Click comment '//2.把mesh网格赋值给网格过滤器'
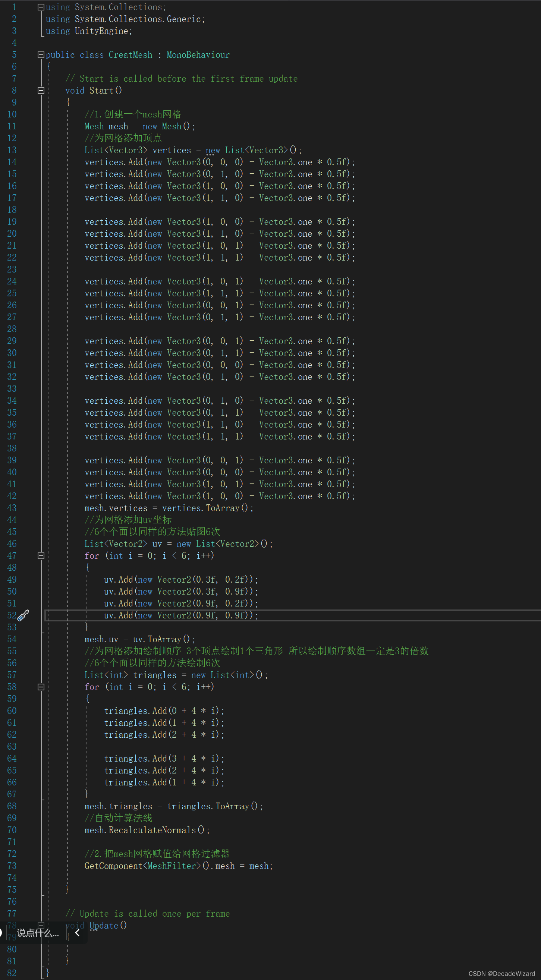This screenshot has width=541, height=980. 157,854
